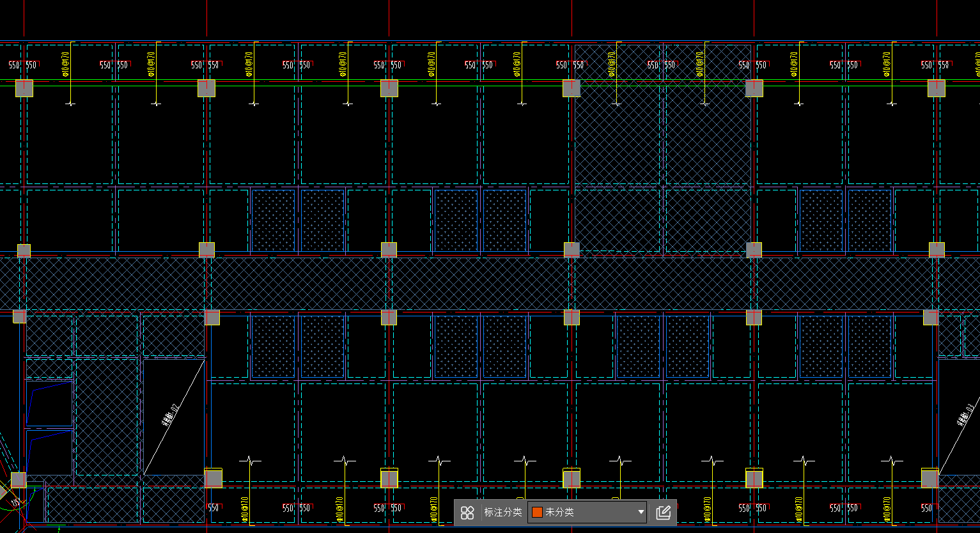The width and height of the screenshot is (980, 533).
Task: Open the four-shapes category grid icon
Action: [467, 513]
